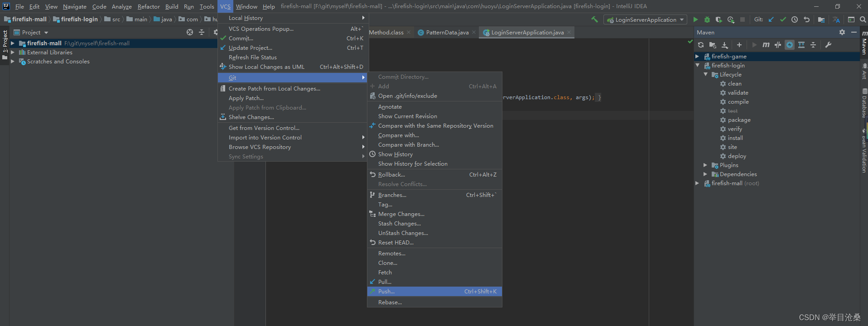Expand firefish-game in Maven panel
The width and height of the screenshot is (868, 326).
click(697, 57)
